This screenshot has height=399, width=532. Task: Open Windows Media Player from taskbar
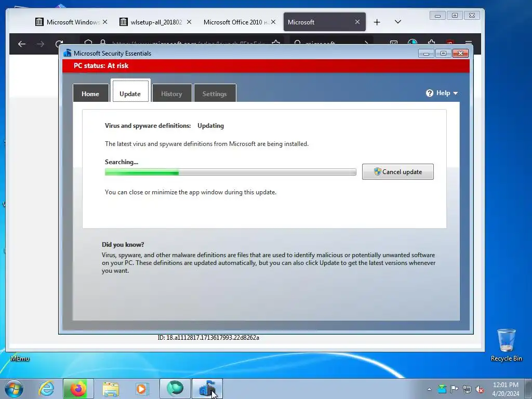click(142, 389)
